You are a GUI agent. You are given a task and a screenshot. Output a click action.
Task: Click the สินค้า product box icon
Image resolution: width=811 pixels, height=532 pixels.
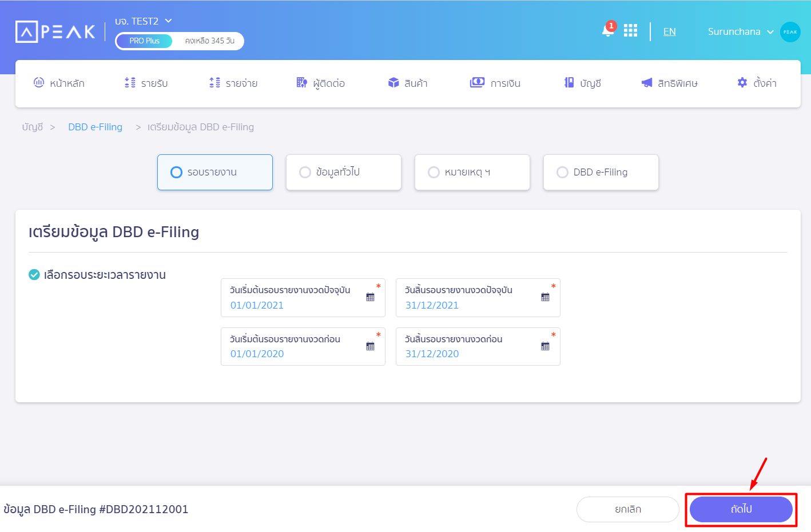coord(393,82)
